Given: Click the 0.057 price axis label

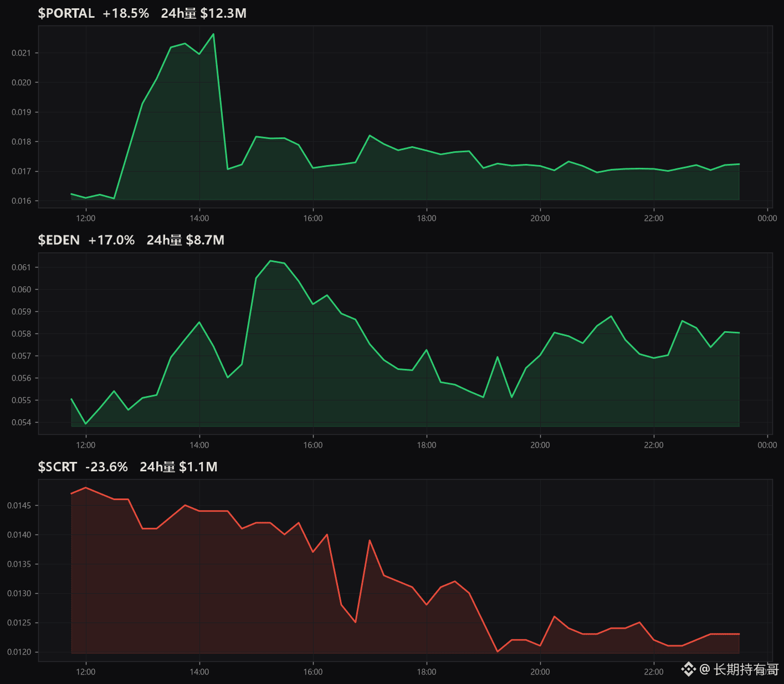Looking at the screenshot, I should pyautogui.click(x=22, y=356).
